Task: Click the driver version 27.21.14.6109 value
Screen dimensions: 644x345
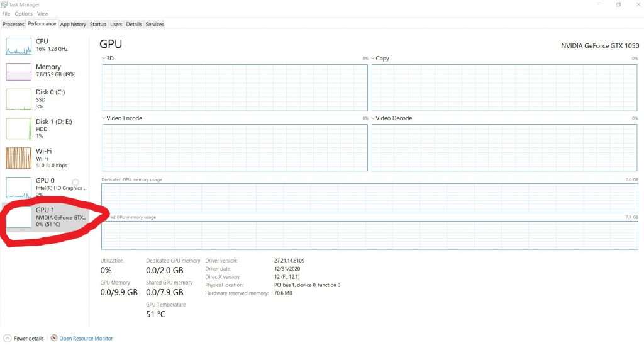Action: point(289,261)
